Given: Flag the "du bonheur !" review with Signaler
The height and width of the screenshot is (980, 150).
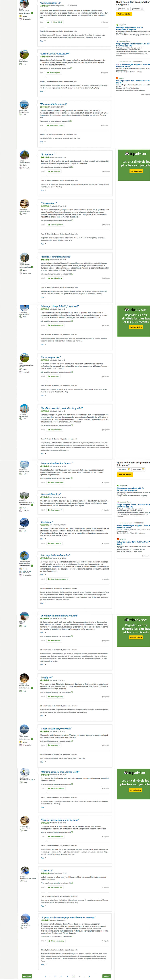Looking at the screenshot, I should pos(106,171).
